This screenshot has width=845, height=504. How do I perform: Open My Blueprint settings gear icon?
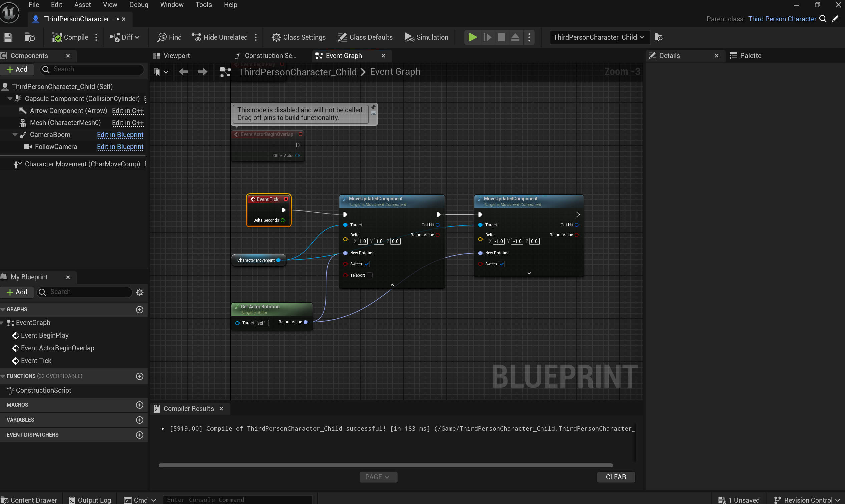tap(140, 292)
